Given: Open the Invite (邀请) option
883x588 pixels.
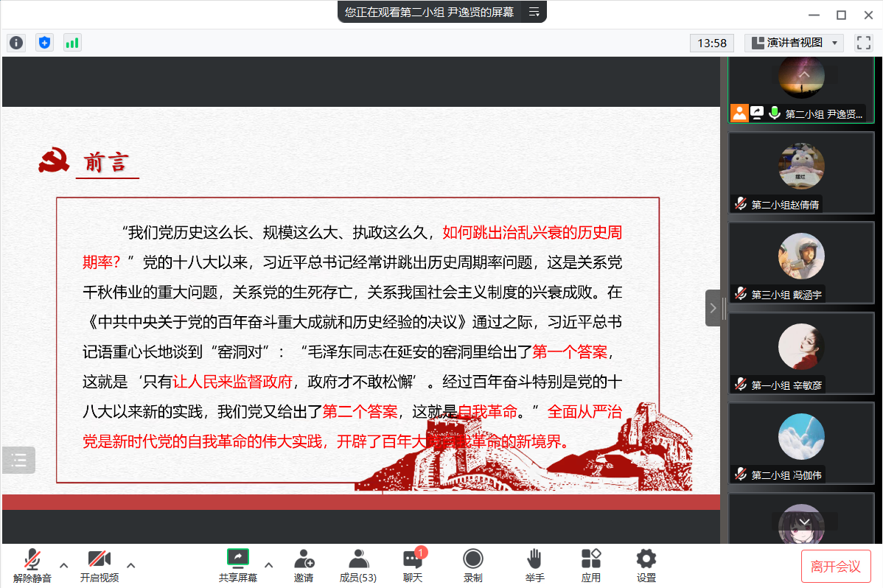Looking at the screenshot, I should pos(304,566).
